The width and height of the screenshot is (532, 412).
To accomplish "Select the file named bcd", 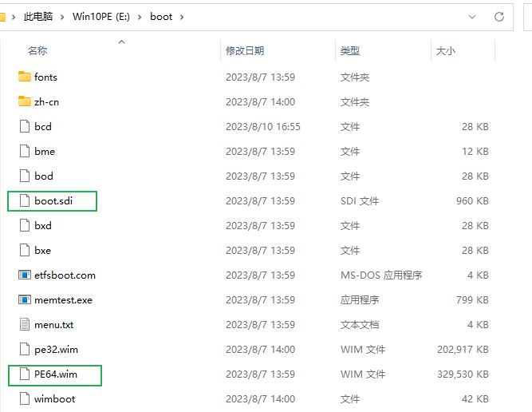I will 43,127.
